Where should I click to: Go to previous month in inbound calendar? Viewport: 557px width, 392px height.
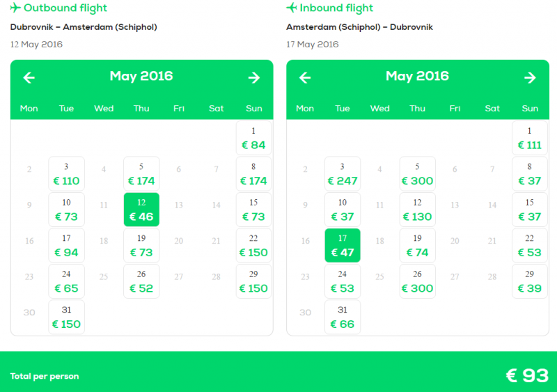(305, 77)
